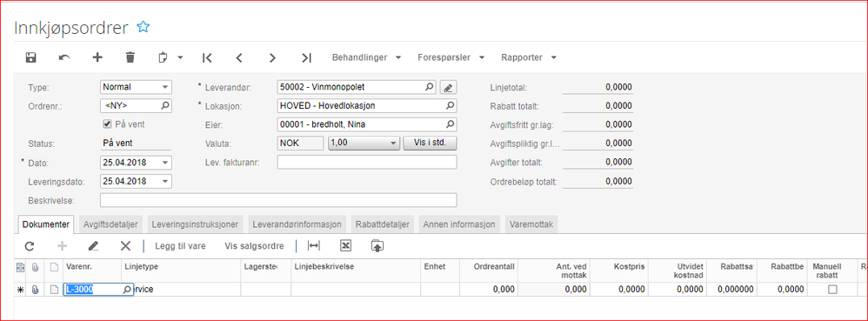The width and height of the screenshot is (868, 321).
Task: Open the Rapporter menu
Action: (x=529, y=57)
